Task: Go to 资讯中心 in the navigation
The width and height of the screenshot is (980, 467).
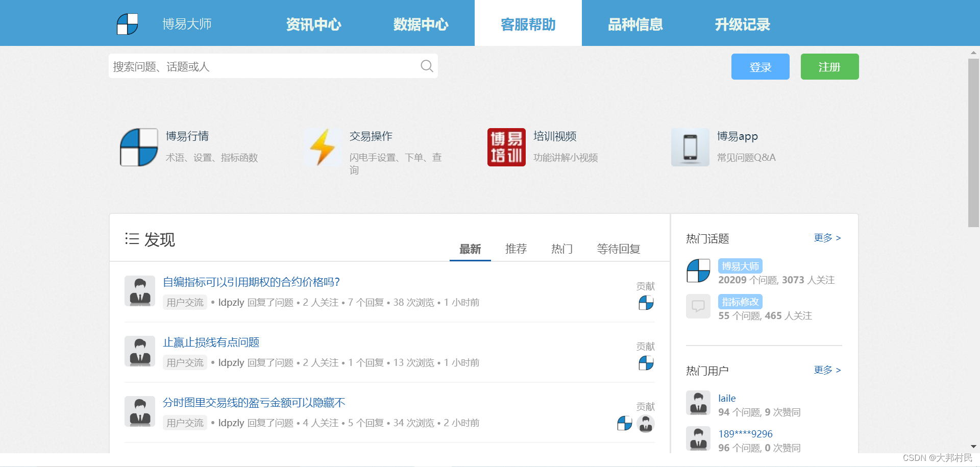Action: click(x=313, y=24)
